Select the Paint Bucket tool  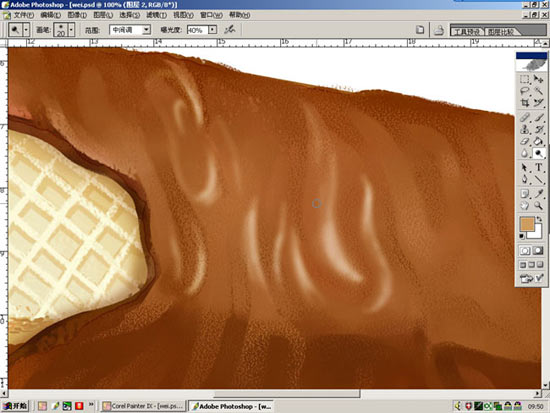click(x=538, y=141)
